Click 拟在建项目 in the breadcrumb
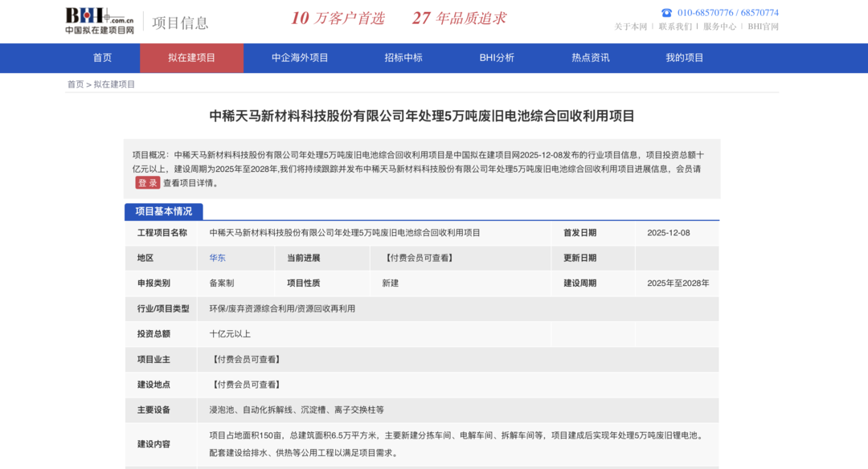Screen dimensions: 868x469 tap(114, 84)
